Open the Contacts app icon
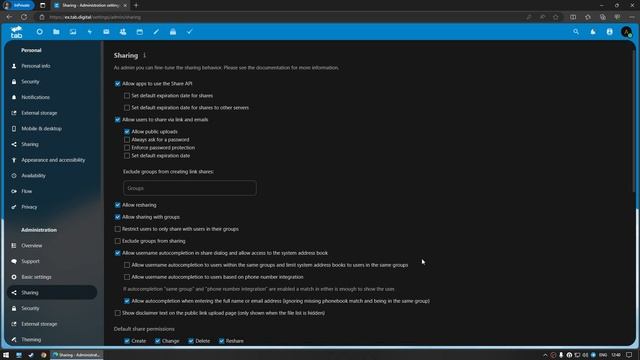Screen dimensions: 640x360 tap(123, 31)
